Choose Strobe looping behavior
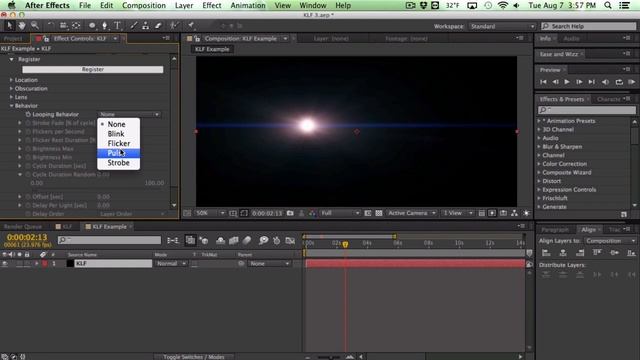The image size is (640, 360). point(118,163)
